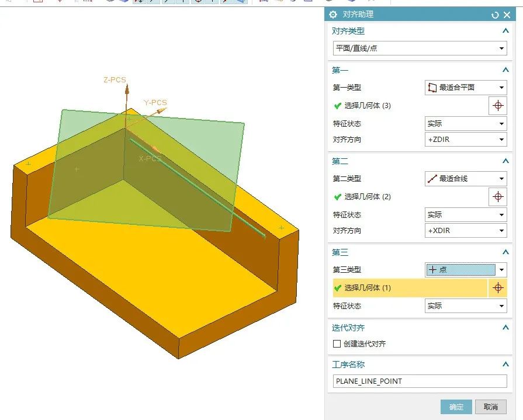Image resolution: width=523 pixels, height=420 pixels.
Task: Close the 对齐助理 dialog
Action: [x=507, y=15]
